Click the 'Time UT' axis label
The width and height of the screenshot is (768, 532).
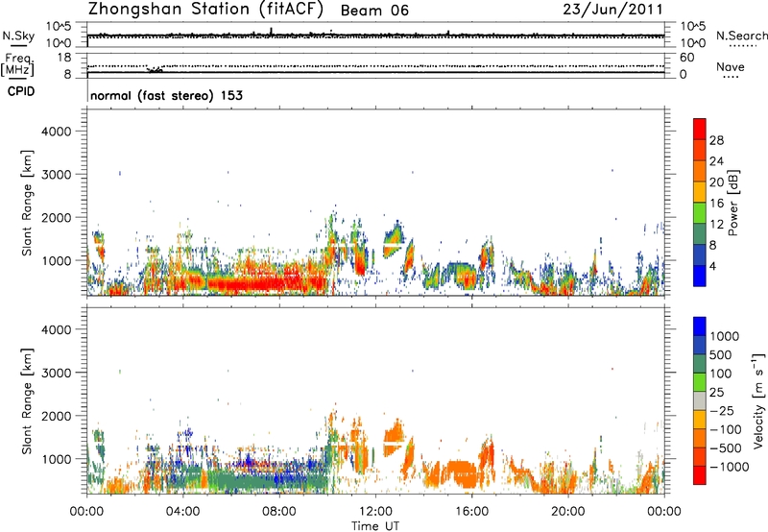[375, 526]
